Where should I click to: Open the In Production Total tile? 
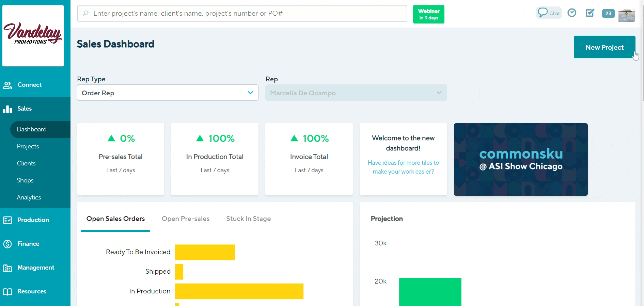(x=215, y=159)
